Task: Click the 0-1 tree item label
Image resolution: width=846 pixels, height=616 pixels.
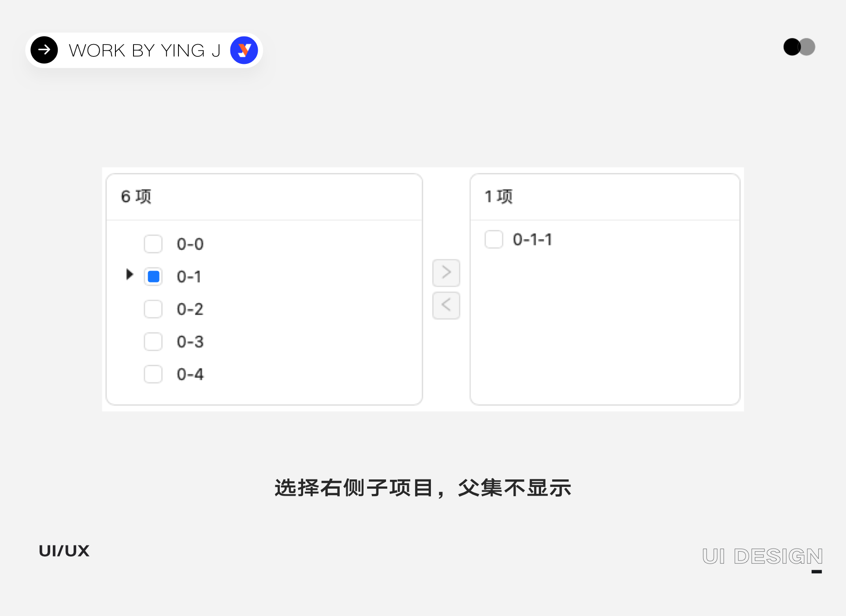Action: tap(189, 277)
